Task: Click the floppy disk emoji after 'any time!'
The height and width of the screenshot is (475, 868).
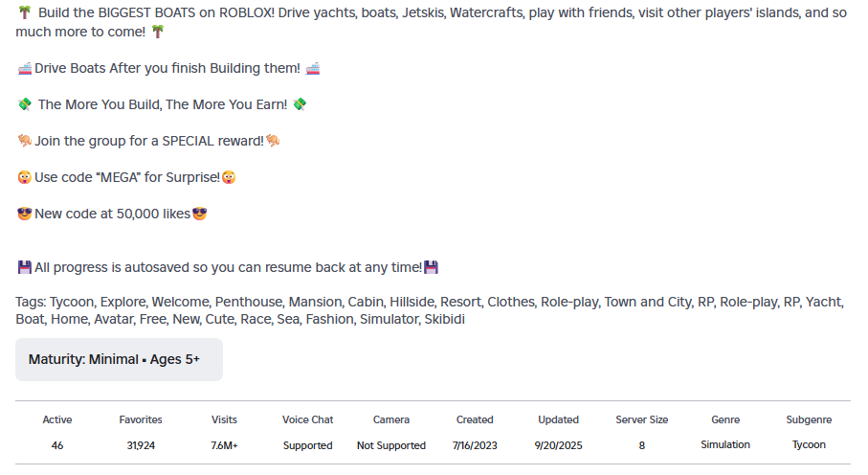Action: point(431,267)
